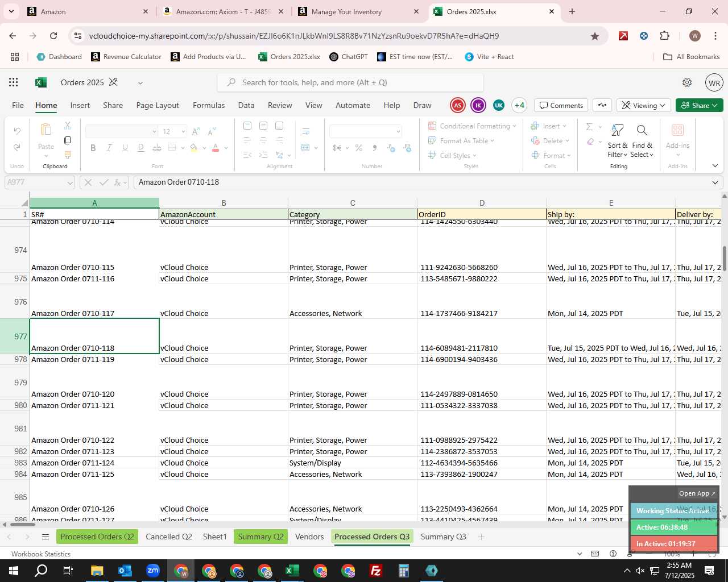Click the Increase Font Size icon

196,131
